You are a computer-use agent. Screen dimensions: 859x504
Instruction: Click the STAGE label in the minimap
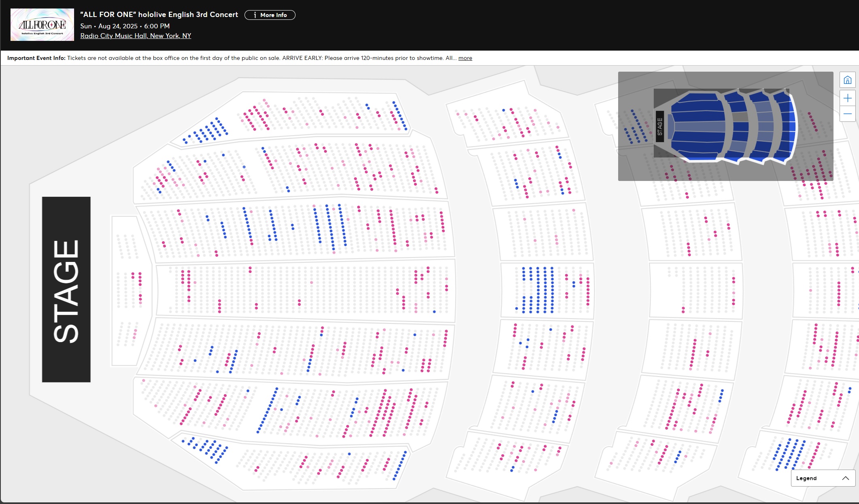[x=659, y=126]
